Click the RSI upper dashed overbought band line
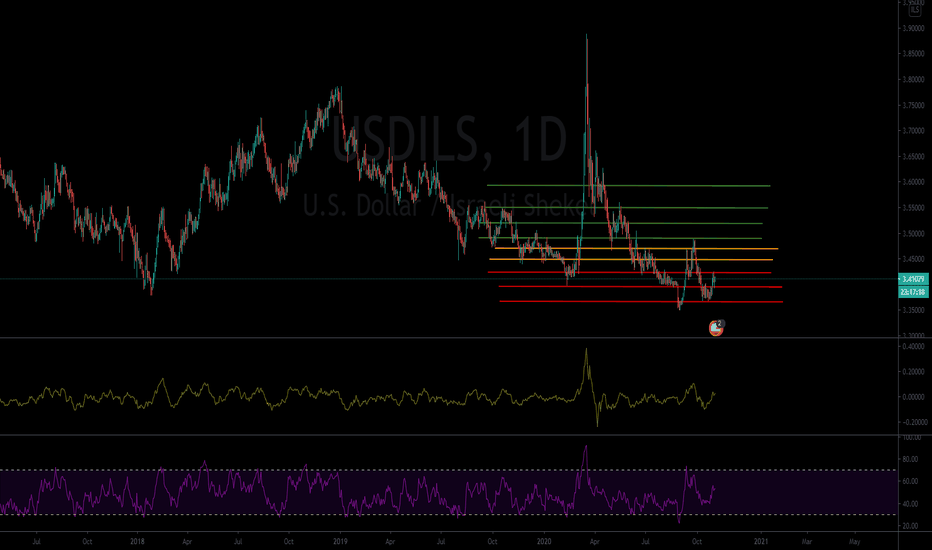This screenshot has width=932, height=550. pos(448,470)
